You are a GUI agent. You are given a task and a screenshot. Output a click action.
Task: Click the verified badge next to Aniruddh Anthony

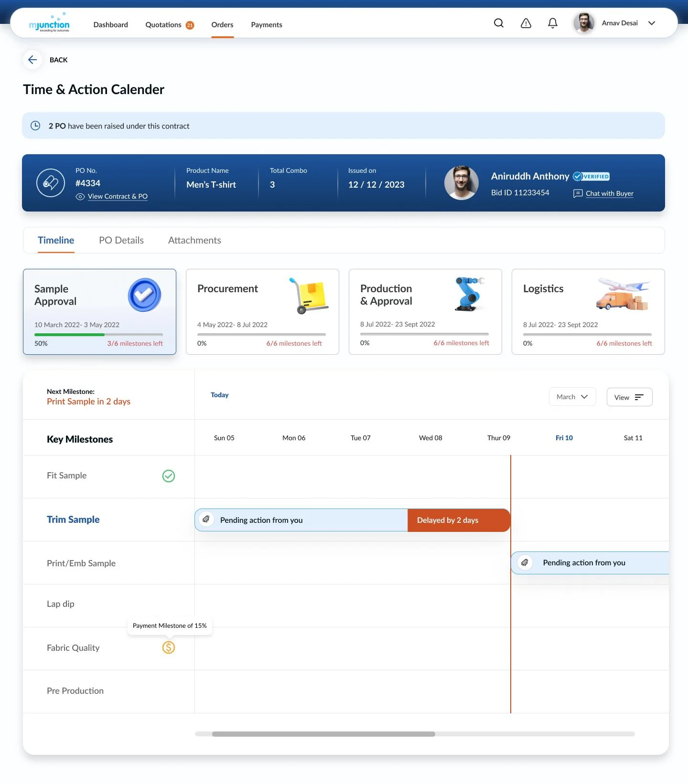click(591, 177)
